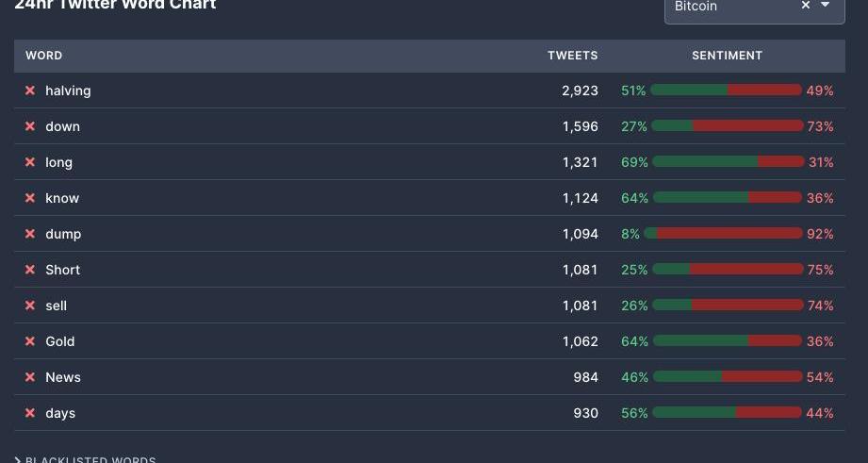This screenshot has width=868, height=463.
Task: Sort by the TWEETS column header
Action: 572,56
